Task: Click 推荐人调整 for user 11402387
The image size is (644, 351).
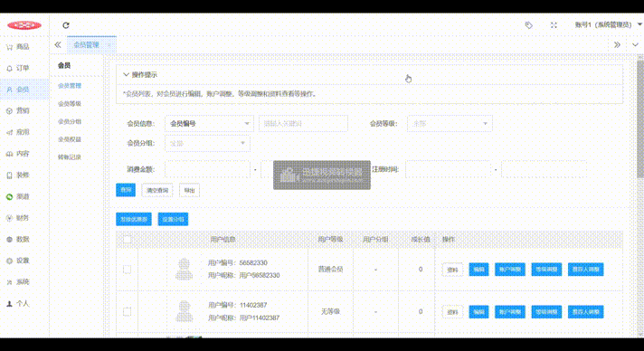Action: coord(586,311)
